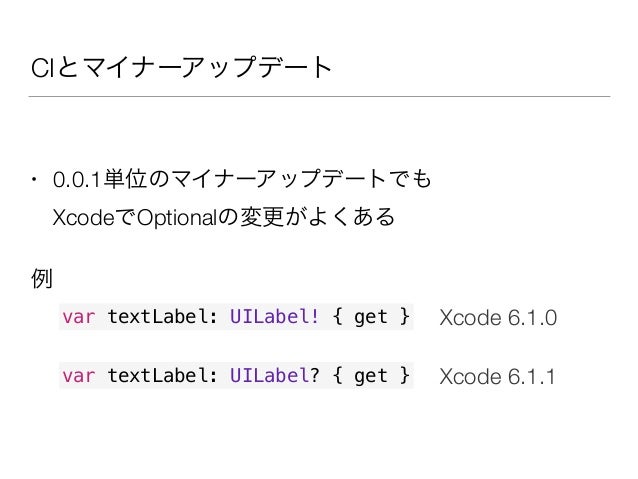Click the slide title CIとマイナーアップデート

click(181, 67)
